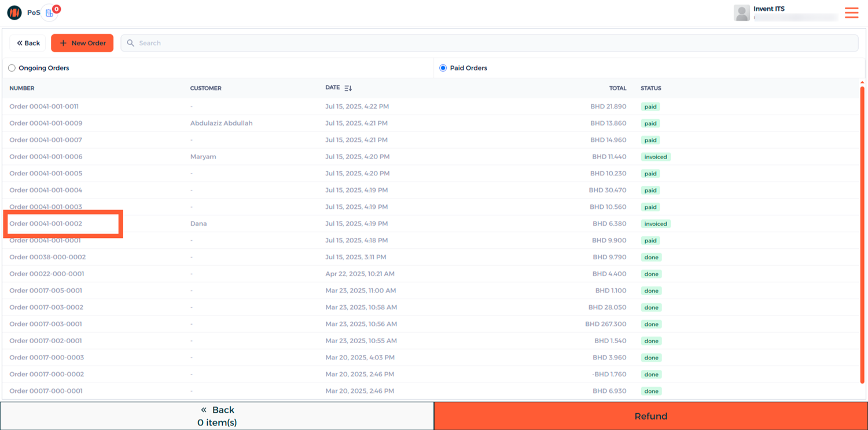Image resolution: width=868 pixels, height=430 pixels.
Task: Create a New Order
Action: (82, 43)
